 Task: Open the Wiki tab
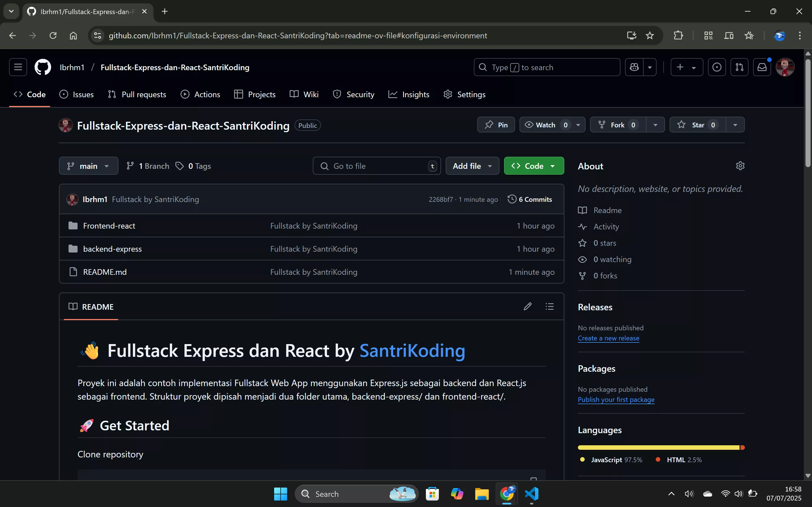click(304, 95)
